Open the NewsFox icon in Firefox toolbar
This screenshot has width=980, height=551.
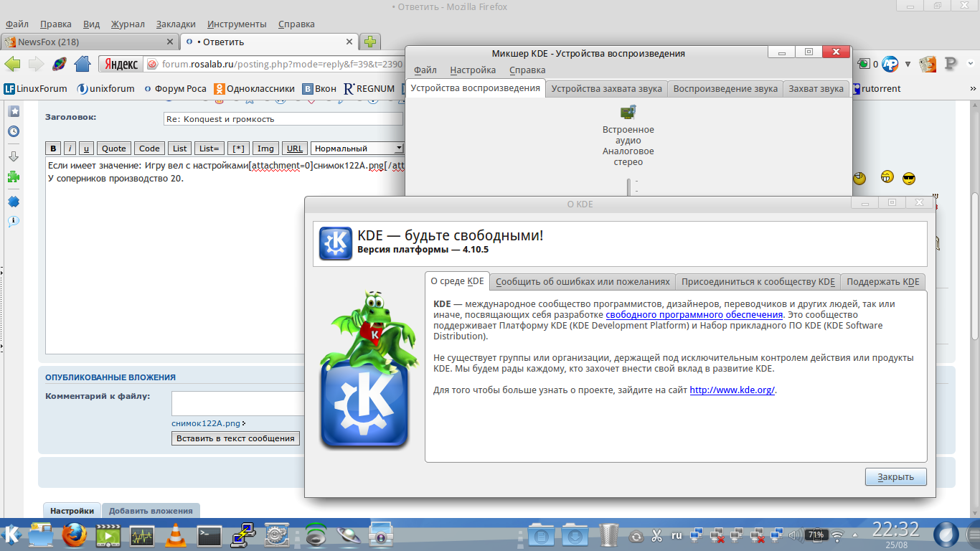(928, 64)
